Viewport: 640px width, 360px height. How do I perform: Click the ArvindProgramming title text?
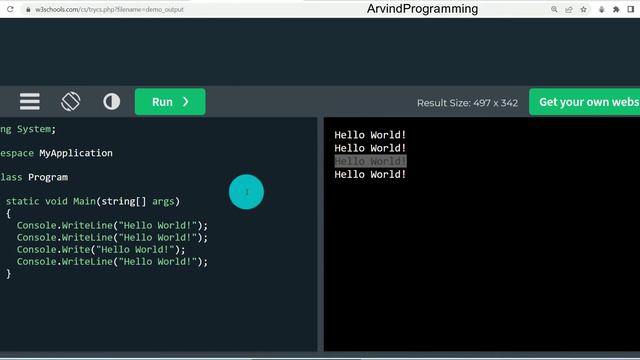pyautogui.click(x=422, y=9)
